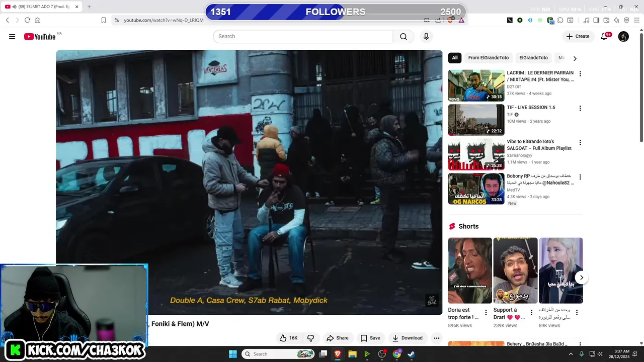Open options for LACRIM video
Screen dimensions: 644x362
point(580,74)
